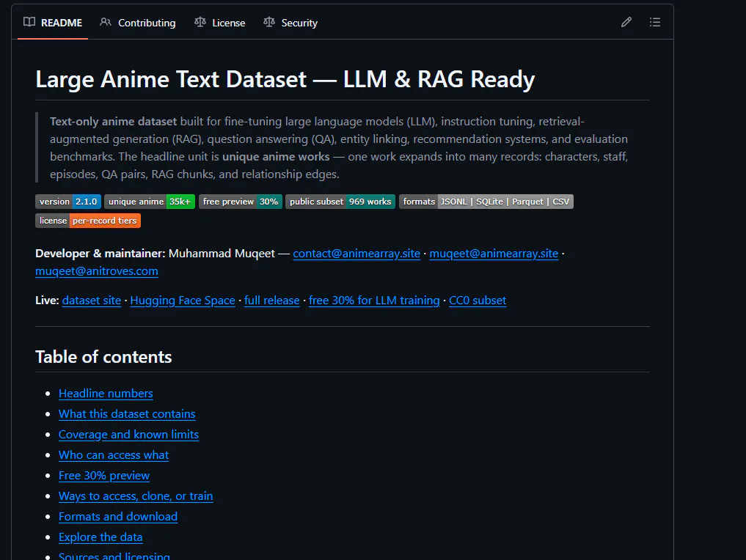Click the name Muhammad Muqeet
The image size is (746, 560).
pyautogui.click(x=222, y=254)
